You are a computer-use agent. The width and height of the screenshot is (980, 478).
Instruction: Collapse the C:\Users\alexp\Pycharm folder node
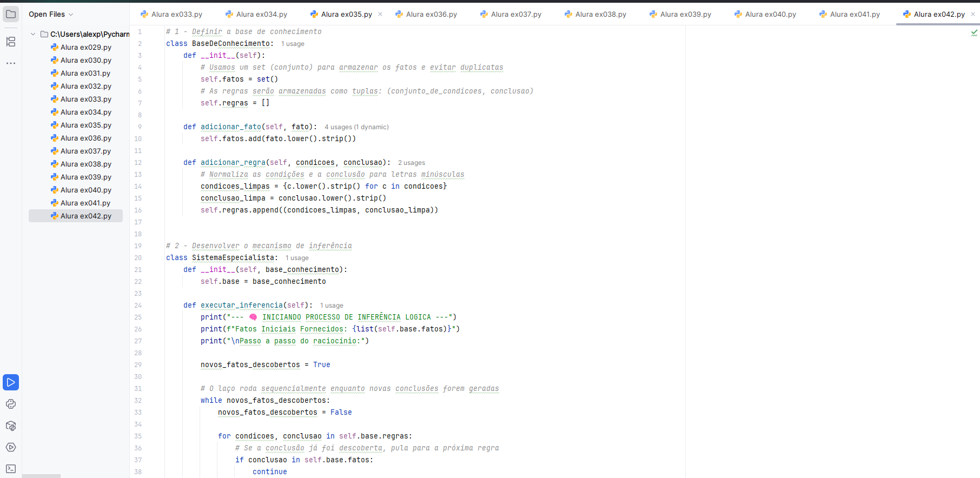click(33, 34)
